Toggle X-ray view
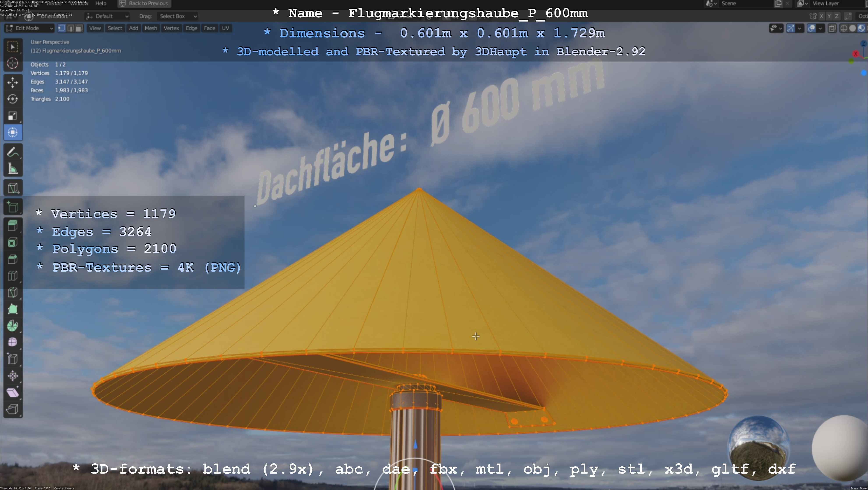This screenshot has height=490, width=868. (x=832, y=28)
